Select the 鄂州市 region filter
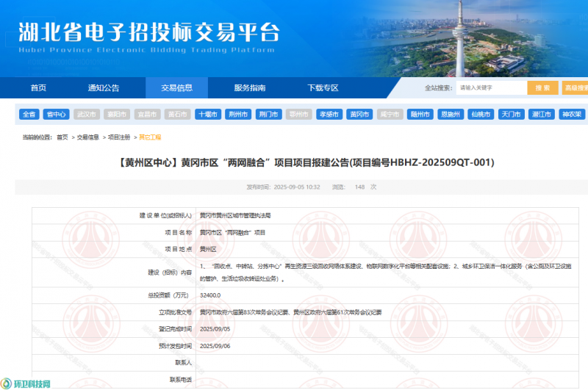The height and width of the screenshot is (390, 588). pyautogui.click(x=299, y=115)
